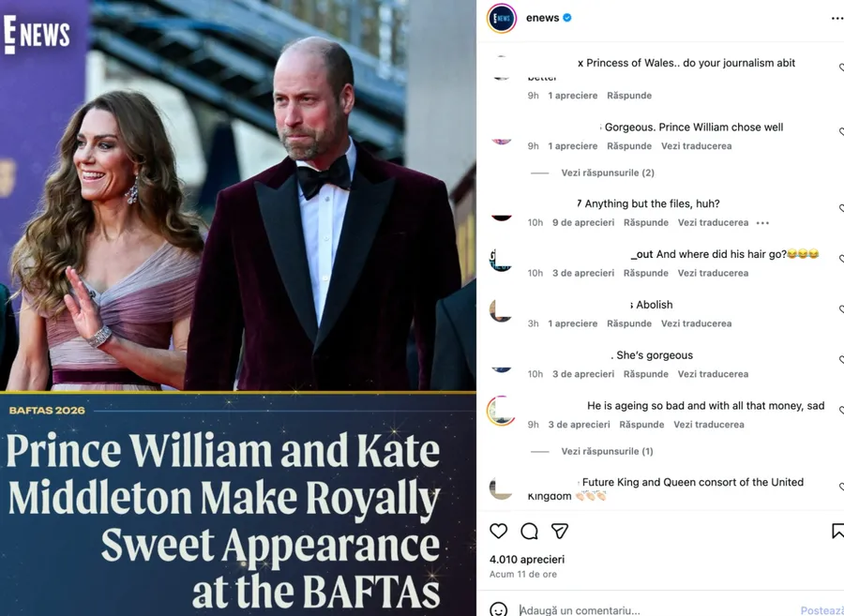Like the post with the heart icon
This screenshot has width=844, height=616.
point(499,532)
